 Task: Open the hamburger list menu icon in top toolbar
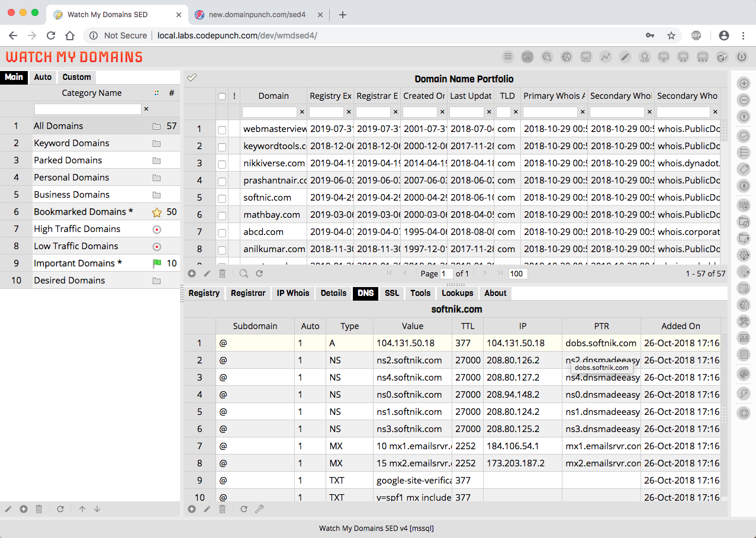pos(507,57)
